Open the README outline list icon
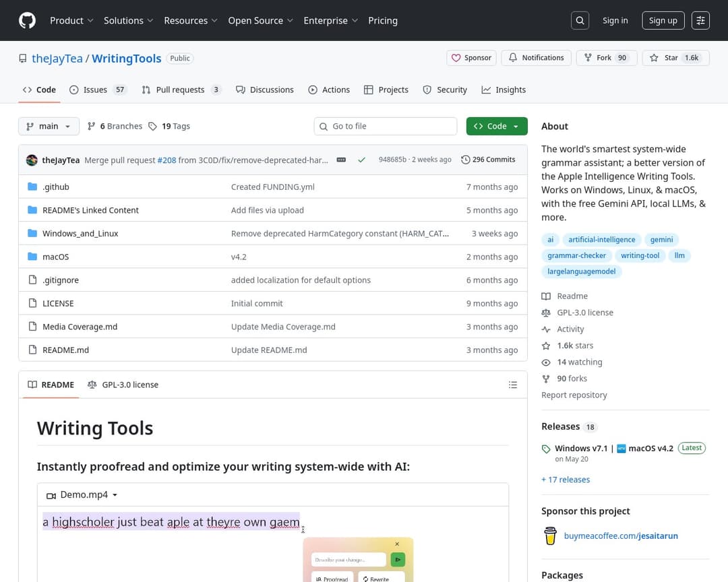Viewport: 728px width, 582px height. pyautogui.click(x=513, y=385)
